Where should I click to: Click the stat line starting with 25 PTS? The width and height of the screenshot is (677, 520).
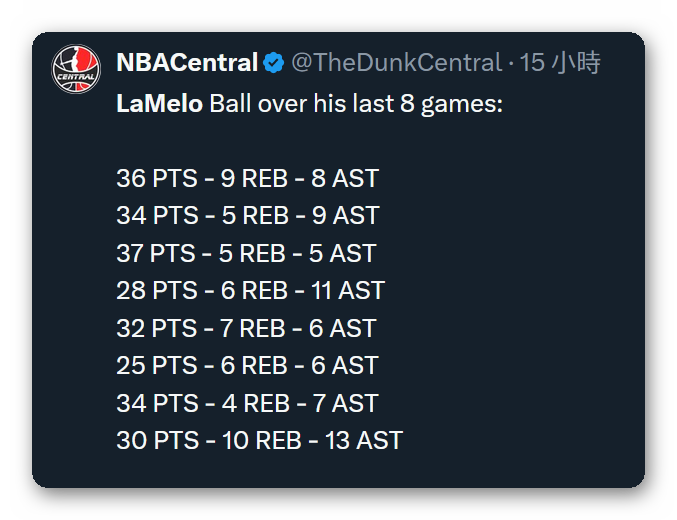pos(247,366)
